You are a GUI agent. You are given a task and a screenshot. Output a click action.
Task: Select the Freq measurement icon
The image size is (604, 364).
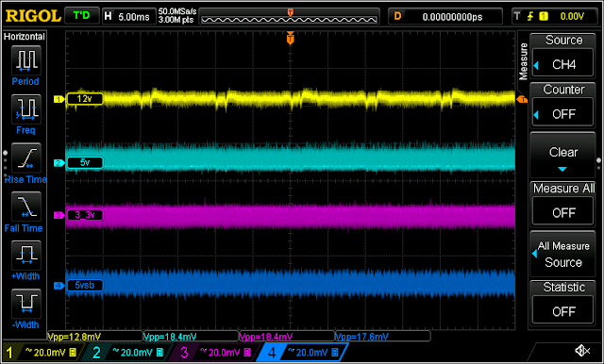pyautogui.click(x=25, y=110)
